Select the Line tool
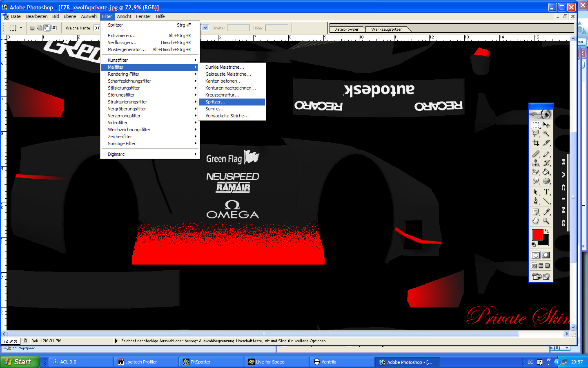This screenshot has width=588, height=368. (x=546, y=201)
